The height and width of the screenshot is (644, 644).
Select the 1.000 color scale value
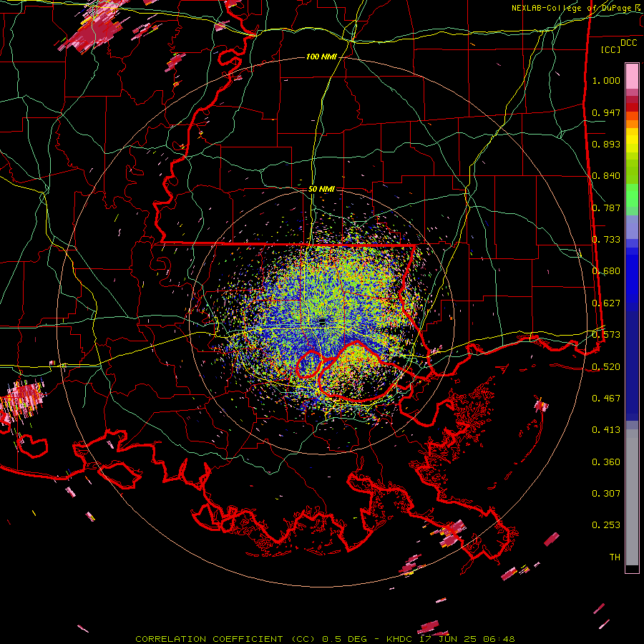[x=606, y=80]
